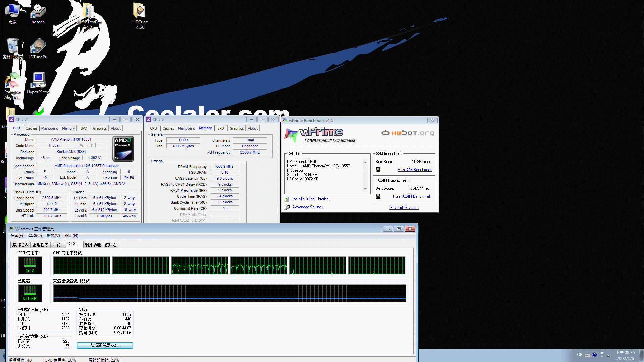Image resolution: width=644 pixels, height=362 pixels.
Task: Click the Submit Scores link
Action: click(x=404, y=207)
